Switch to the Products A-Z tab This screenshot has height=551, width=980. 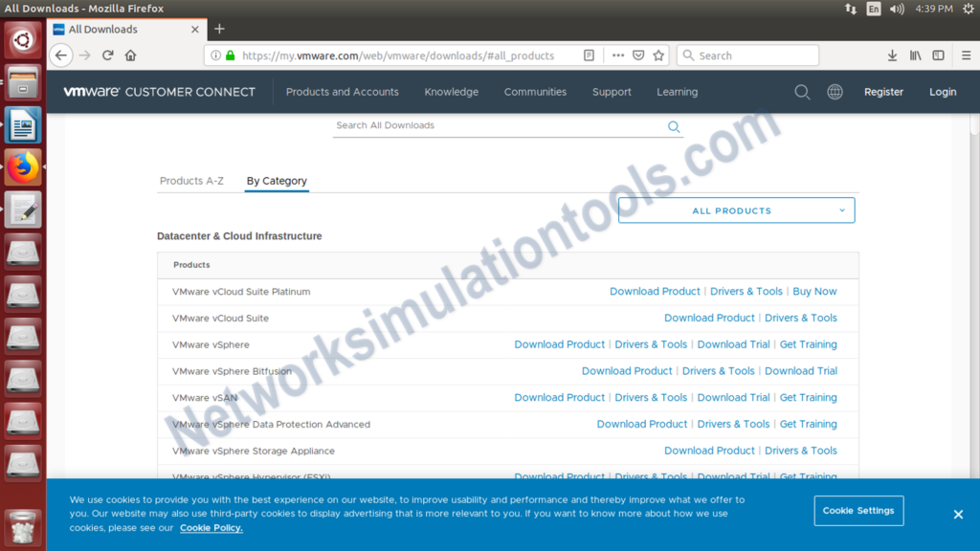pyautogui.click(x=191, y=181)
